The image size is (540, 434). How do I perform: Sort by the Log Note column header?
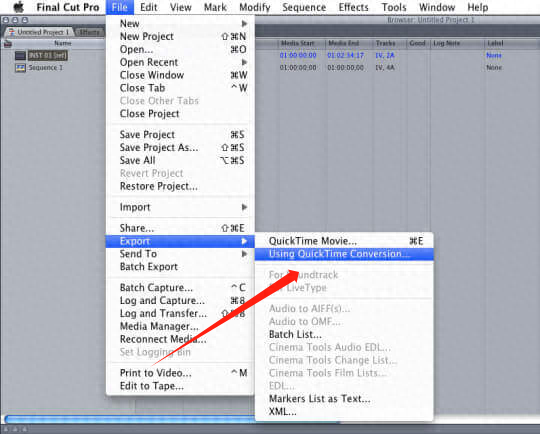coord(447,43)
